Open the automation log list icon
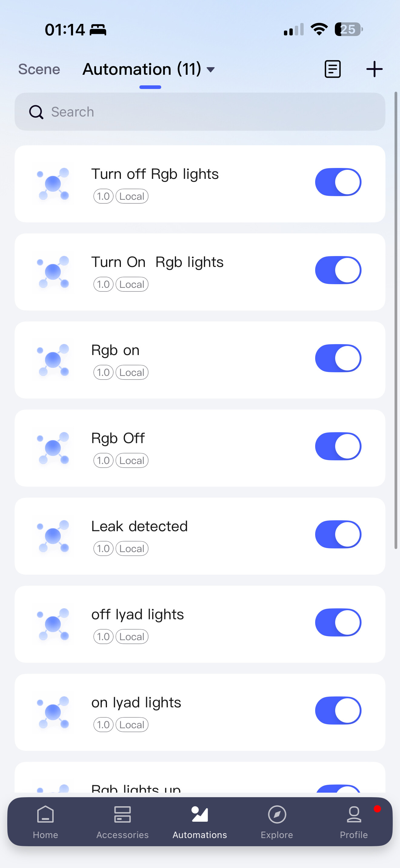The width and height of the screenshot is (400, 868). point(332,69)
